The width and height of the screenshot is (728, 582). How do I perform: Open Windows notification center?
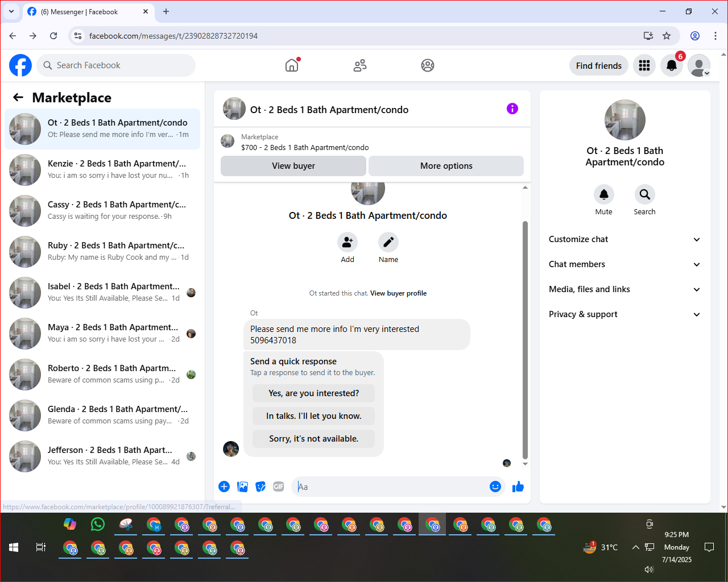click(709, 547)
